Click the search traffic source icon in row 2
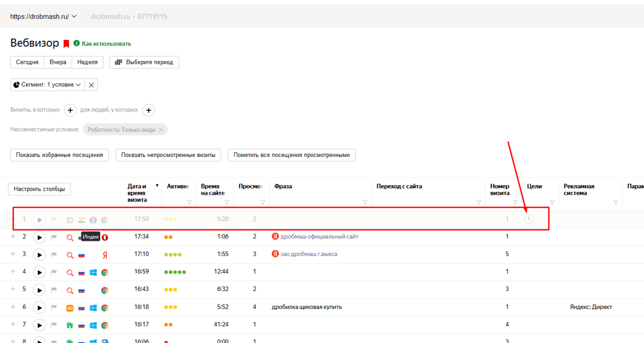The image size is (644, 343). pos(70,238)
